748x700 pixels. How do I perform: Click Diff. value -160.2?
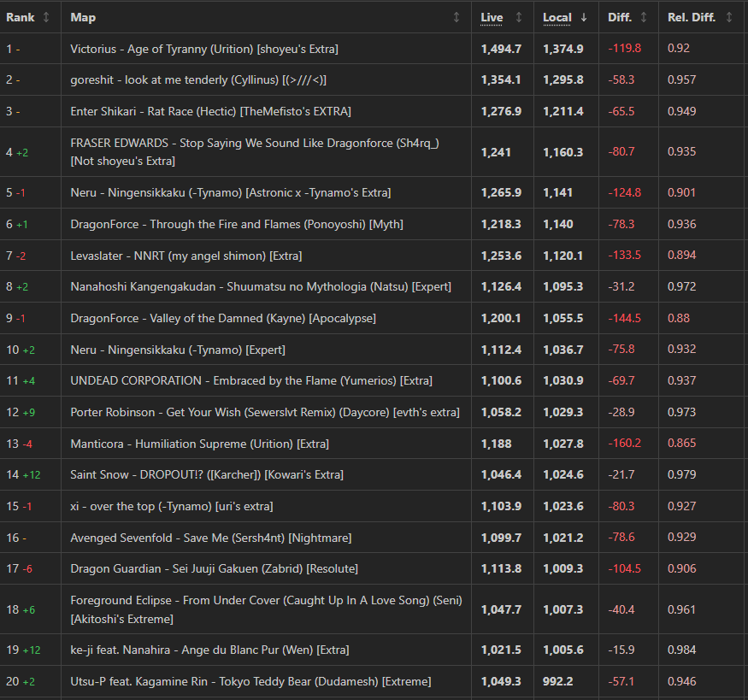pyautogui.click(x=624, y=443)
